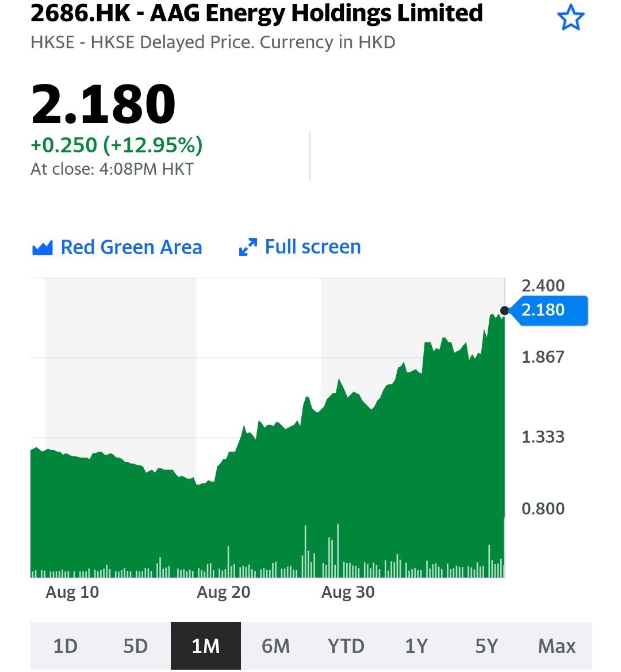Switch to the 6M time range
The width and height of the screenshot is (621, 672).
276,646
